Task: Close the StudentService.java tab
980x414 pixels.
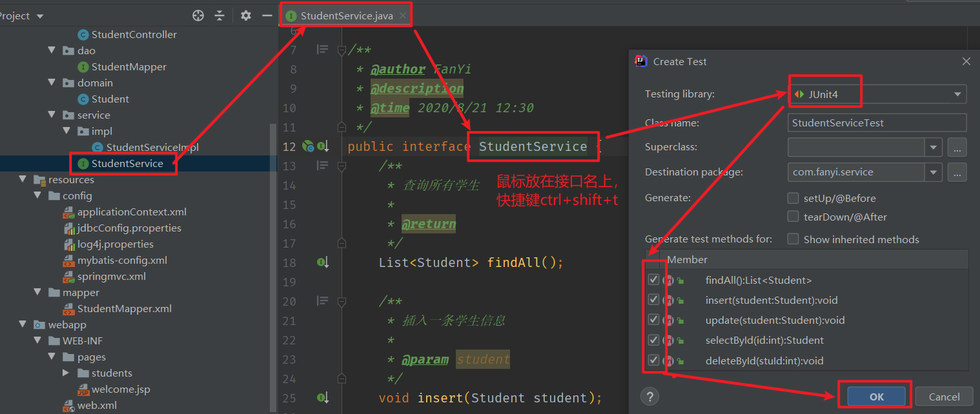Action: [403, 15]
